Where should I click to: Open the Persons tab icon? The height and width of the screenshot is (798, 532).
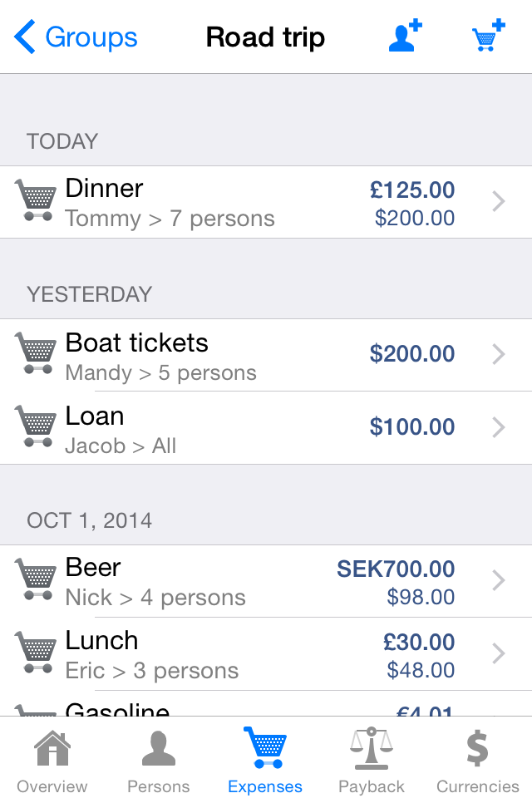[158, 749]
